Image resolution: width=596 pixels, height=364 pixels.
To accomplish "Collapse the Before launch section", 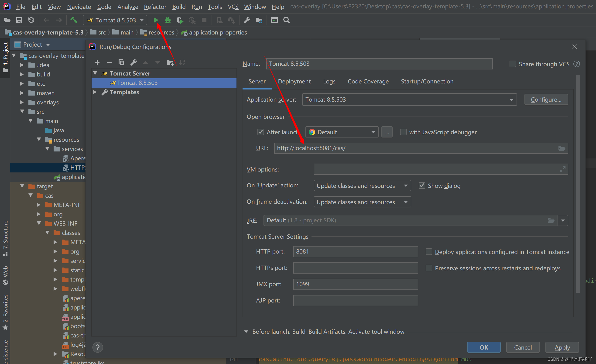I will tap(246, 332).
